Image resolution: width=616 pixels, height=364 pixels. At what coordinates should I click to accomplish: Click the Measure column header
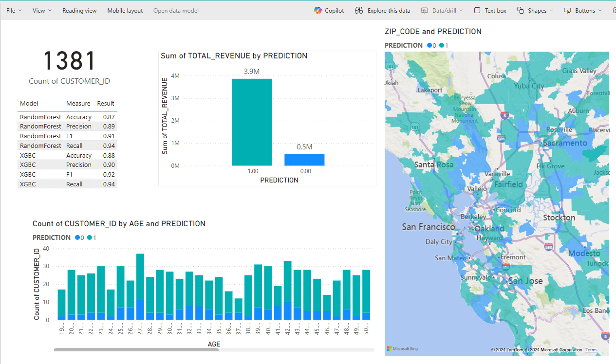click(x=78, y=103)
